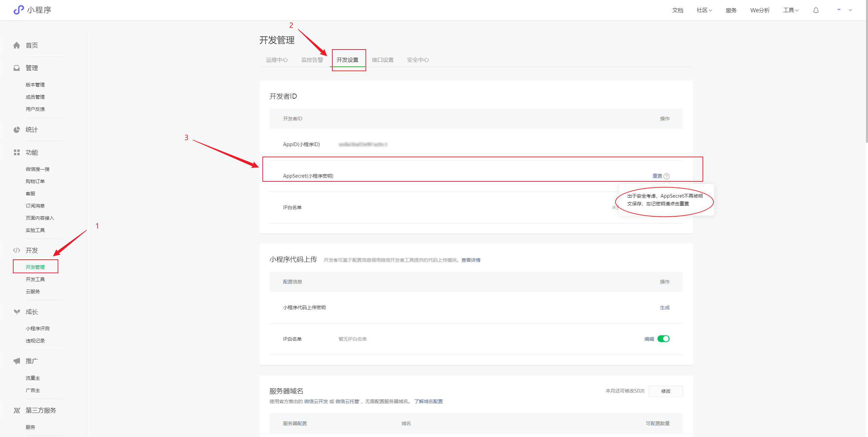Open 流量主 in the sidebar
The height and width of the screenshot is (437, 868).
pos(33,378)
